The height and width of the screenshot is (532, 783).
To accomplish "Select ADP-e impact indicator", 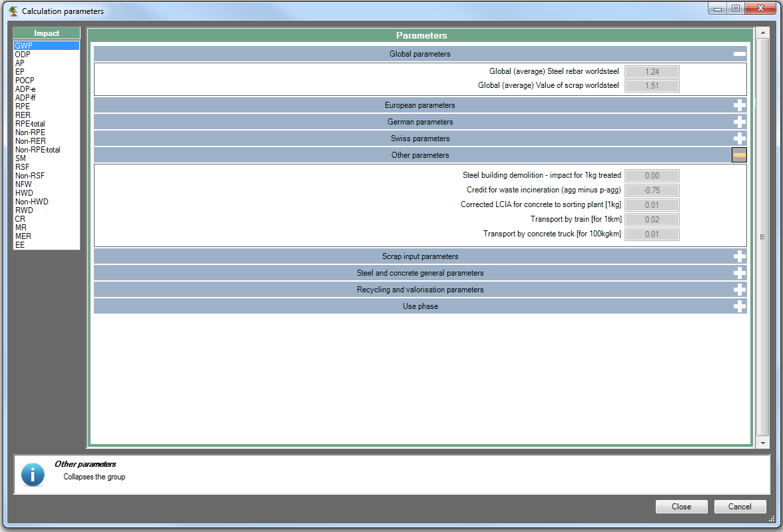I will [x=47, y=89].
